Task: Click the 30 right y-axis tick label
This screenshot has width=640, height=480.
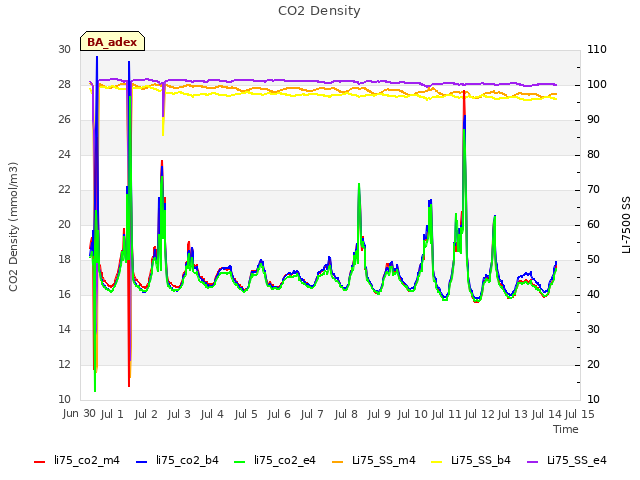Action: [593, 330]
